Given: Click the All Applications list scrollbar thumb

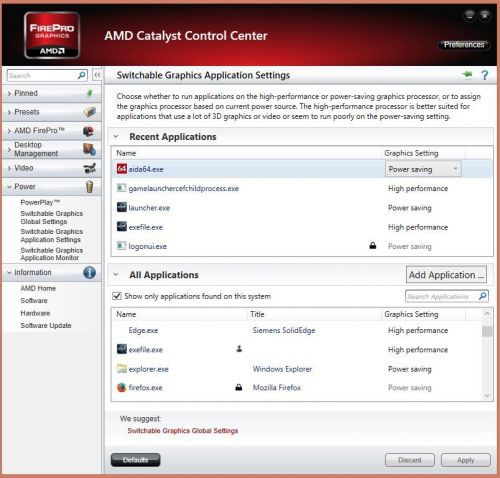Looking at the screenshot, I should click(487, 331).
